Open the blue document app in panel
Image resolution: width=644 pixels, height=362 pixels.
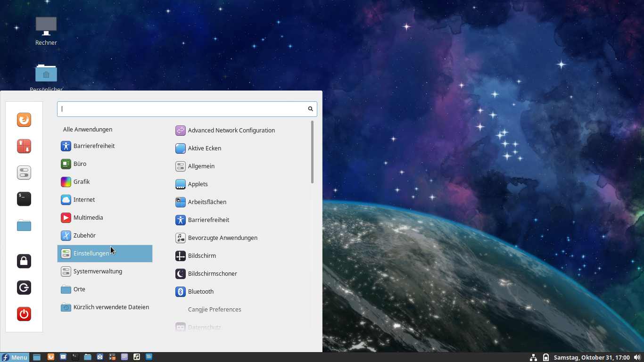click(x=149, y=357)
